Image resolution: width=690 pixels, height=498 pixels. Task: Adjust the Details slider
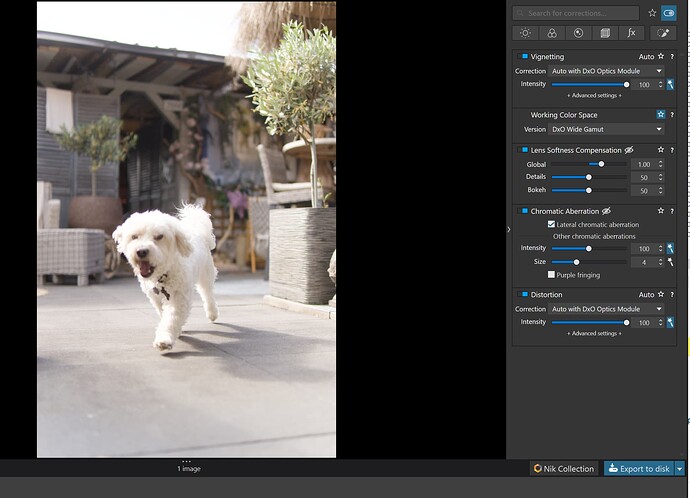point(589,177)
